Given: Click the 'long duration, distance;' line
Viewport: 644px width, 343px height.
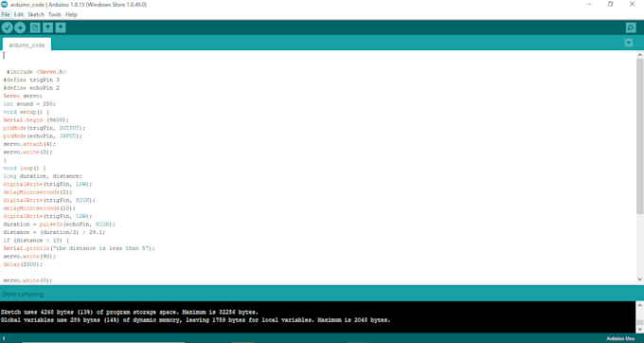Looking at the screenshot, I should pos(43,176).
